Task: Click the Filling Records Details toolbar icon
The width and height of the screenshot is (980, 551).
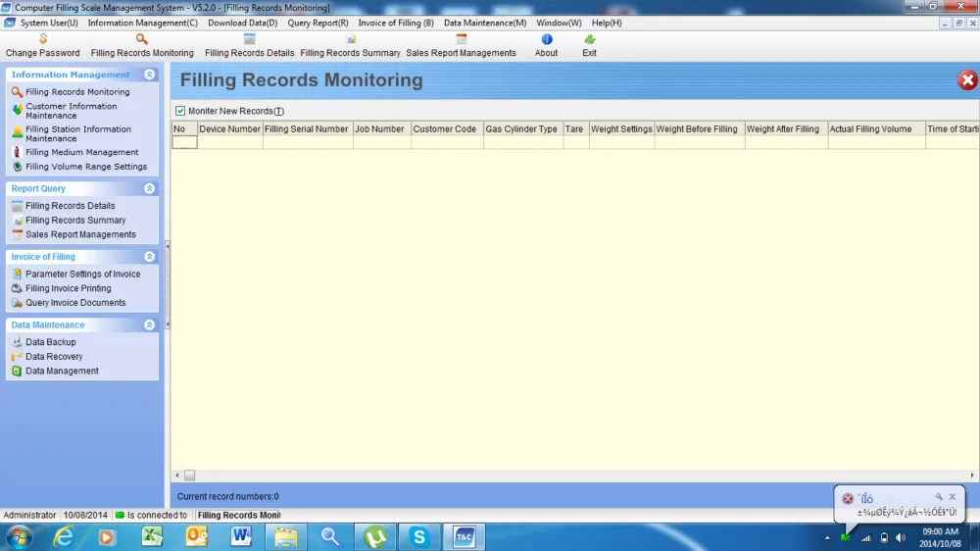Action: click(249, 40)
